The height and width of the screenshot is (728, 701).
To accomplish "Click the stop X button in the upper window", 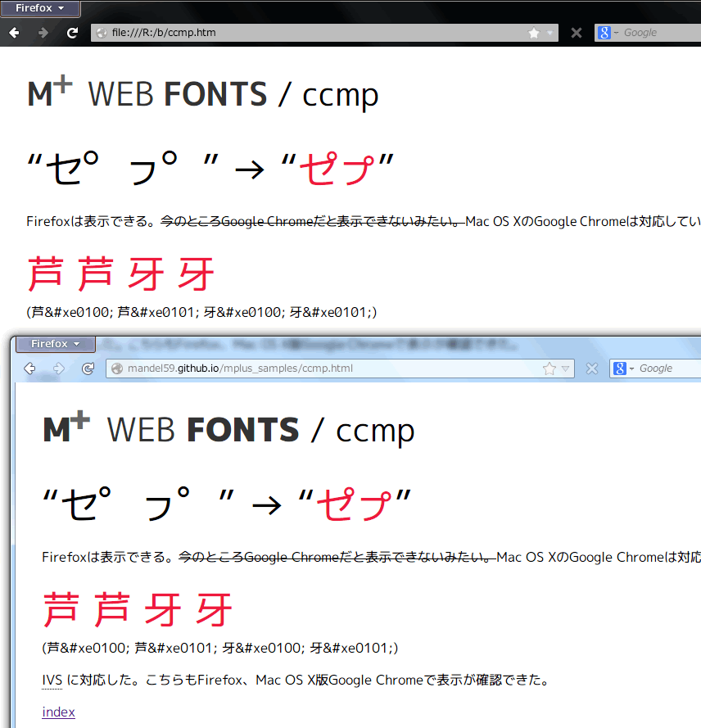I will (577, 33).
